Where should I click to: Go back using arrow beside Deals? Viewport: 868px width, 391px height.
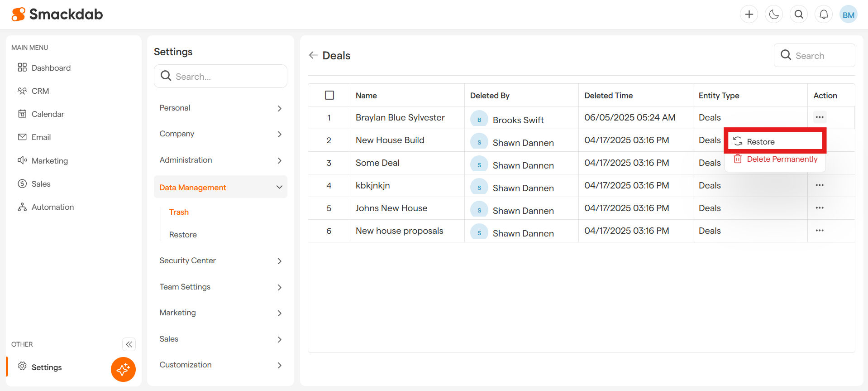(313, 55)
